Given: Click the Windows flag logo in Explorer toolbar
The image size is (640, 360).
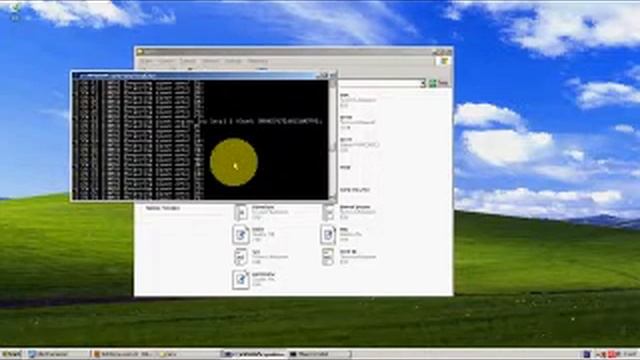Looking at the screenshot, I should (x=443, y=61).
